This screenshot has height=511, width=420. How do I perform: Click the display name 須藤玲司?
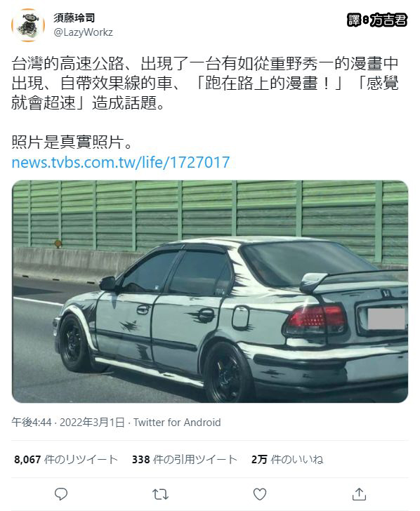(x=74, y=18)
